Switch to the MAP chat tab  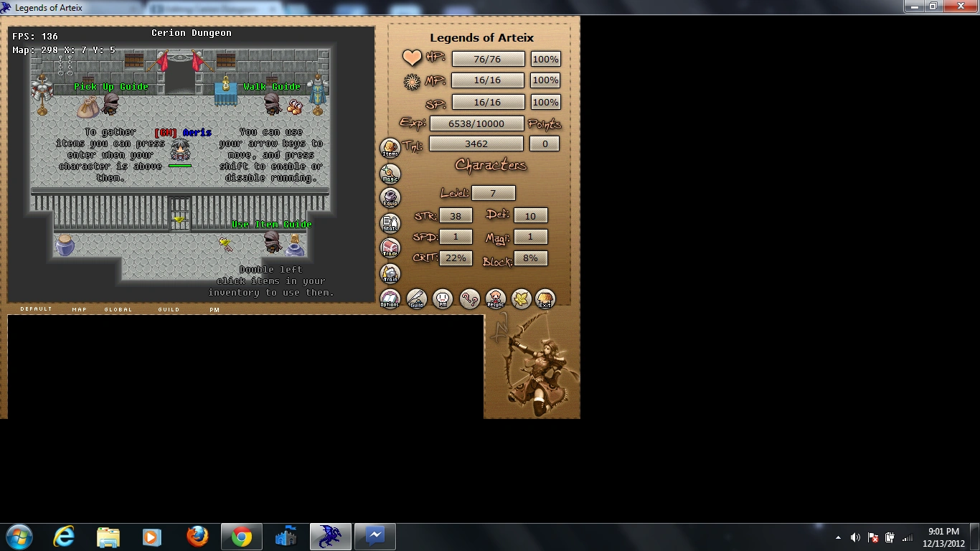[x=79, y=309]
